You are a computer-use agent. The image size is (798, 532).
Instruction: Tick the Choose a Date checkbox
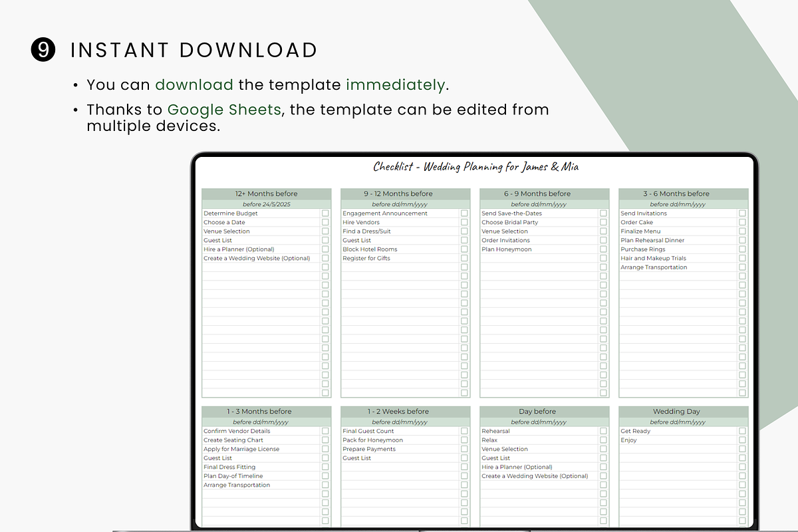coord(325,223)
